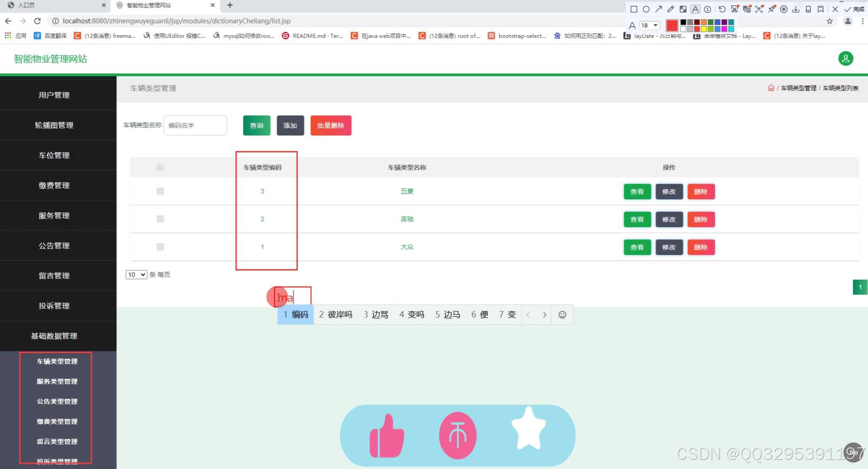The image size is (868, 469).
Task: Go back in browser
Action: pyautogui.click(x=8, y=21)
